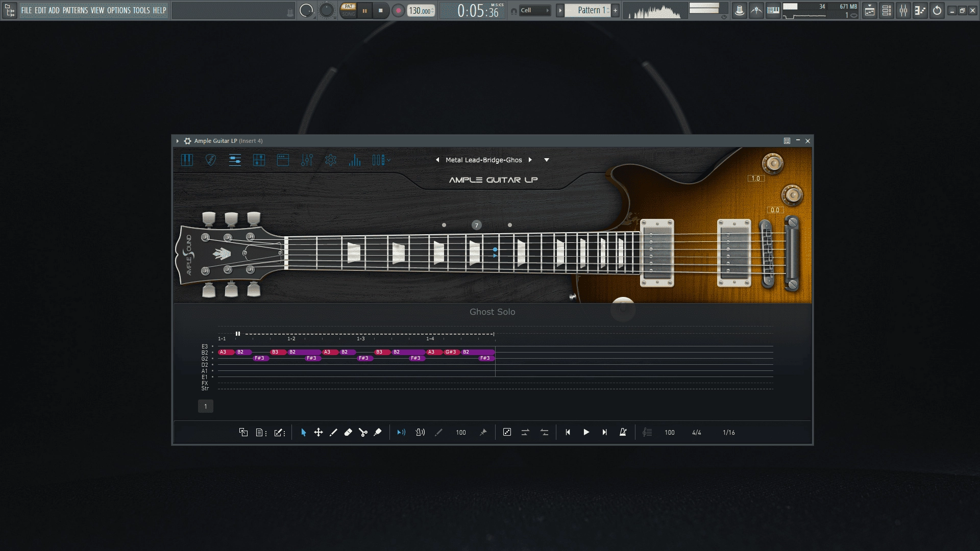Open the OPTIONS menu
Screen dimensions: 980x551
coord(119,10)
